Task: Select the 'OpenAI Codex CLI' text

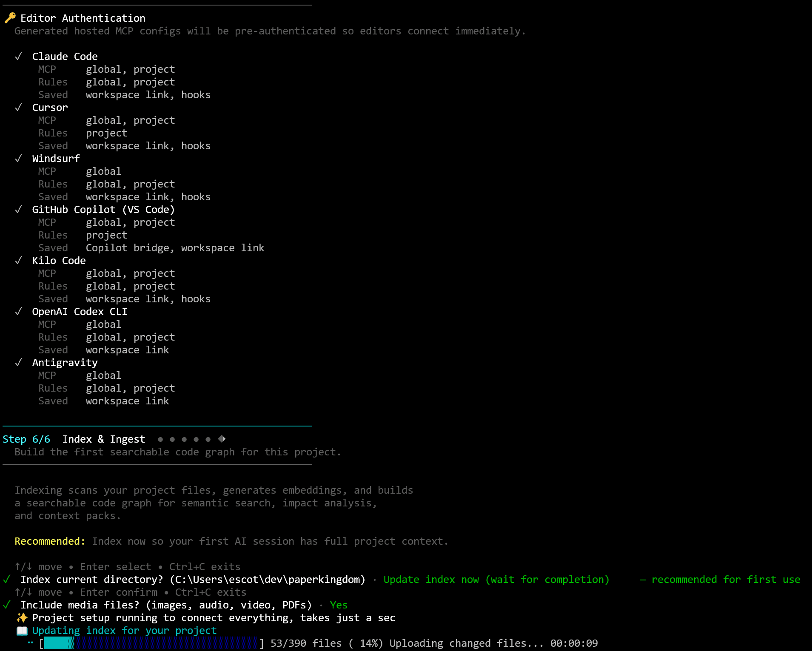Action: [80, 312]
